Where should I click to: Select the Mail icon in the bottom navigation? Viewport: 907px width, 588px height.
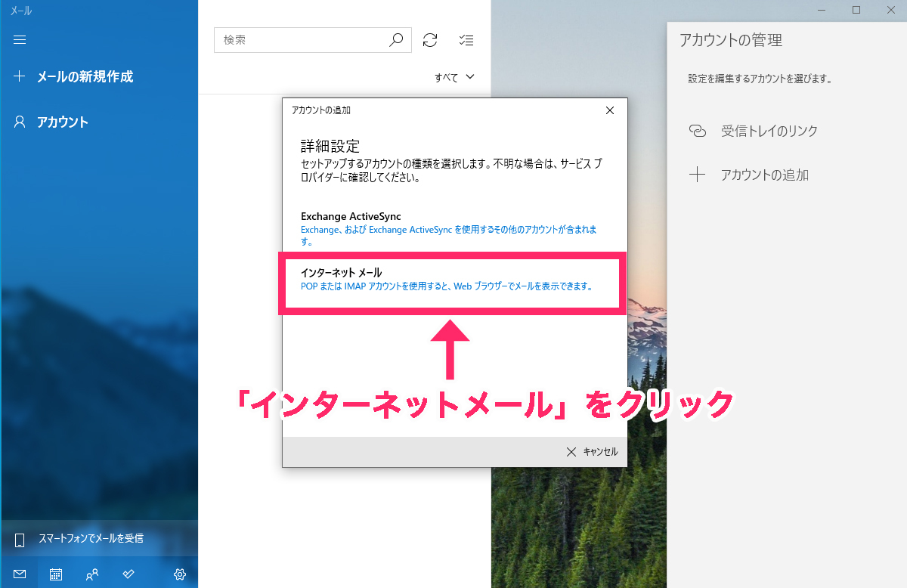[x=19, y=574]
